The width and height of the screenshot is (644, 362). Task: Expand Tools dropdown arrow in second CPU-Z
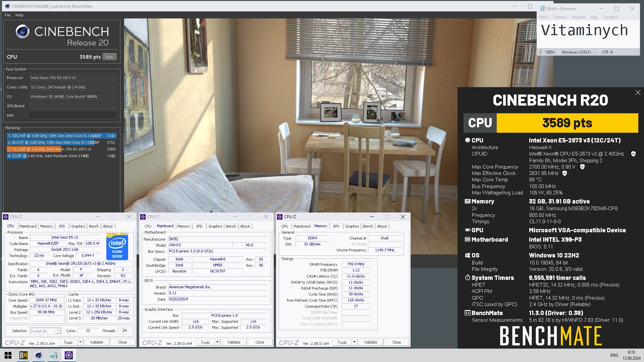(x=217, y=342)
